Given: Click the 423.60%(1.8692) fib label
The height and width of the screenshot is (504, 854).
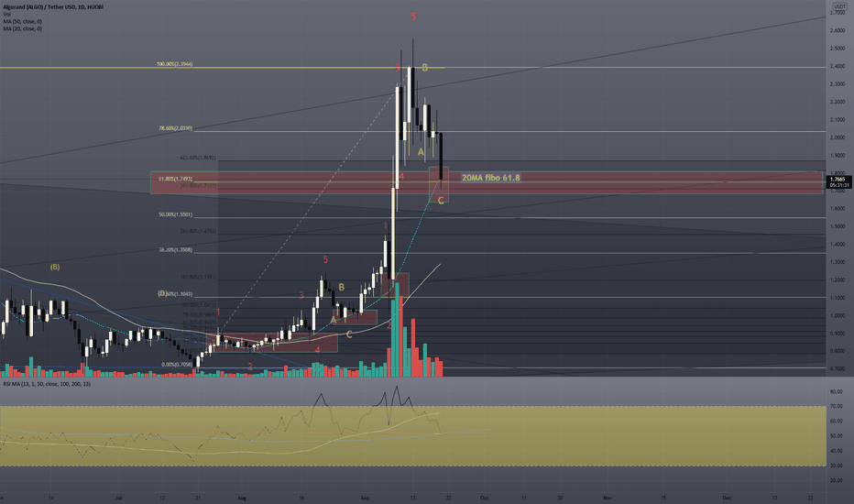Looking at the screenshot, I should pyautogui.click(x=198, y=158).
